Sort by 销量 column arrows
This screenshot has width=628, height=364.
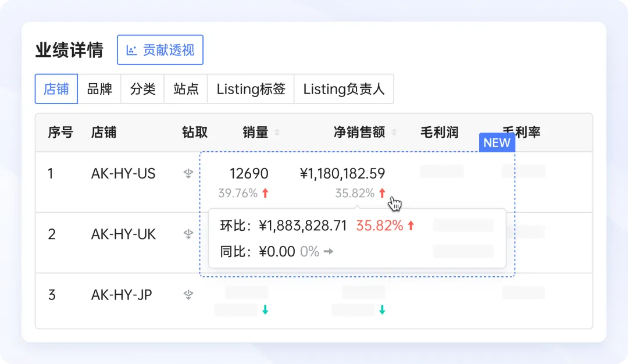click(277, 132)
